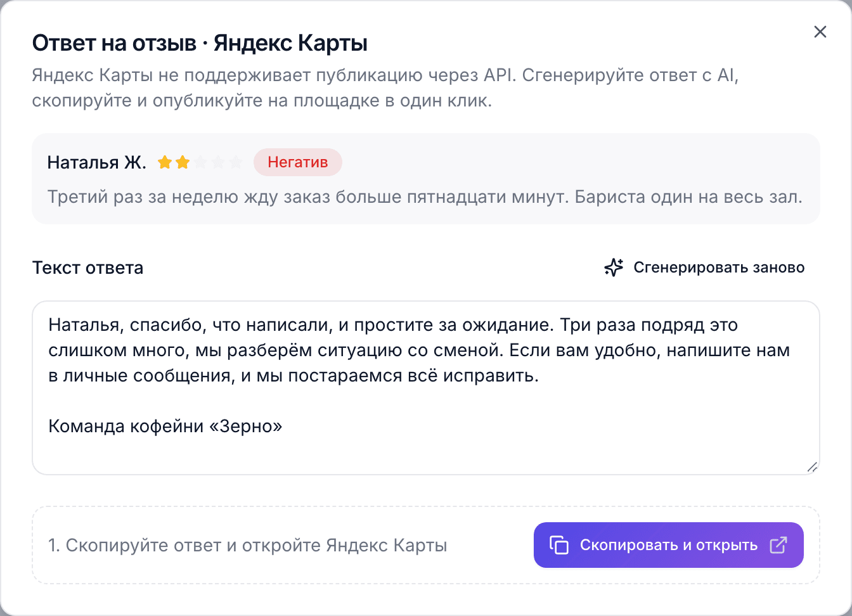Click the dialog title Ответ на отзыв
Viewport: 852px width, 616px height.
pyautogui.click(x=200, y=43)
